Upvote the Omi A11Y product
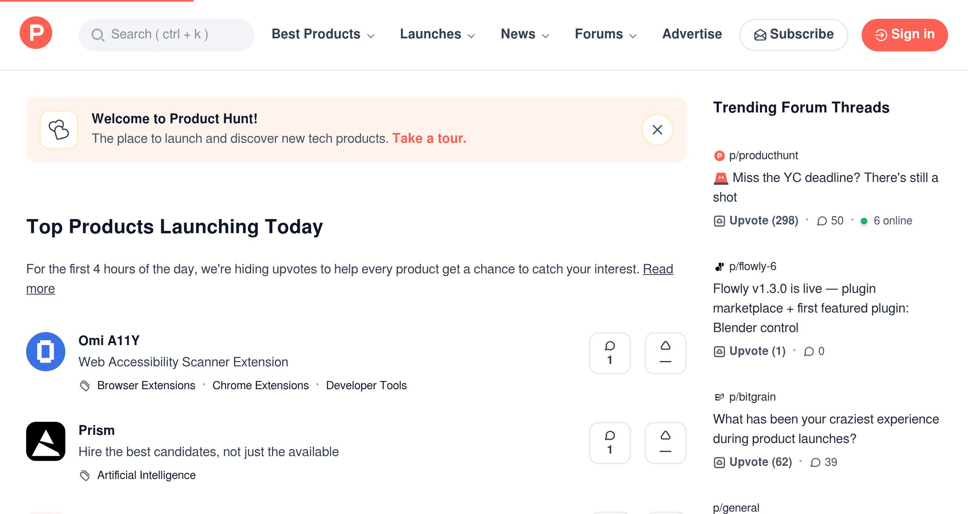 (665, 353)
